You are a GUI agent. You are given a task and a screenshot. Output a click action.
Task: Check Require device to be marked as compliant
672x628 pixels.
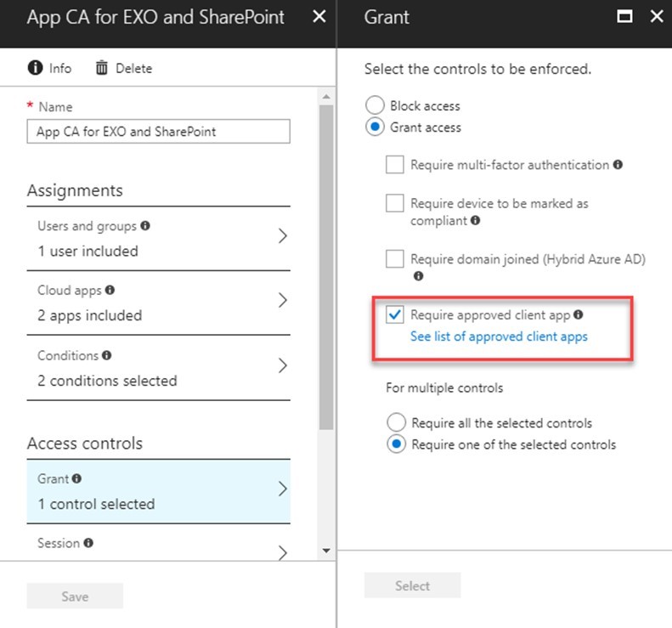pos(395,203)
